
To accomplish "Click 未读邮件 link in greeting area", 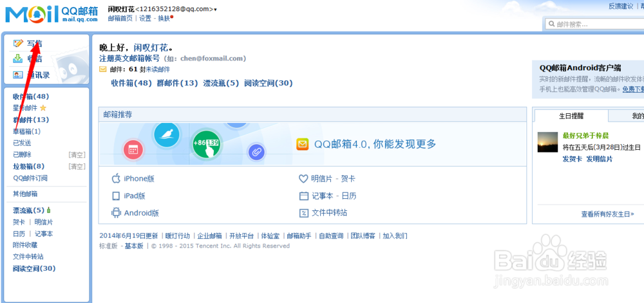I will (x=158, y=69).
